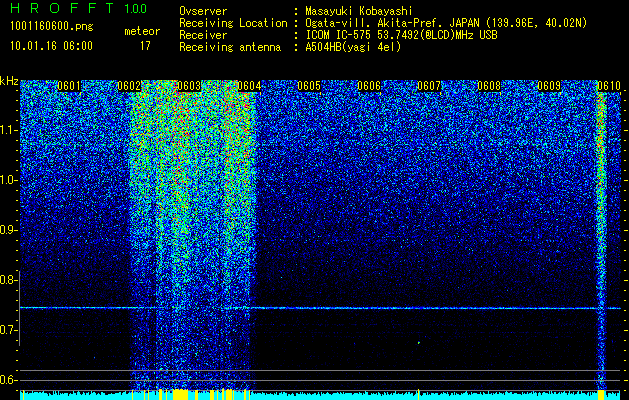The width and height of the screenshot is (629, 400).
Task: Click the 0606 time marker
Action: coord(369,86)
